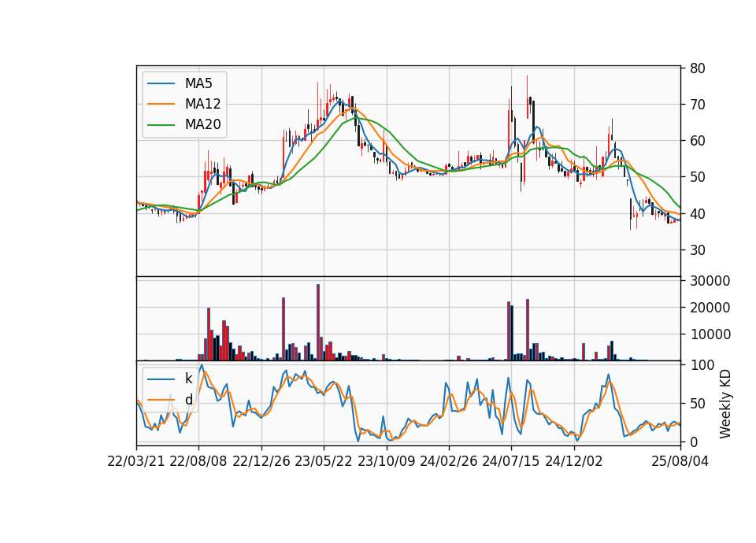Click the 24/12/02 date label

[574, 461]
